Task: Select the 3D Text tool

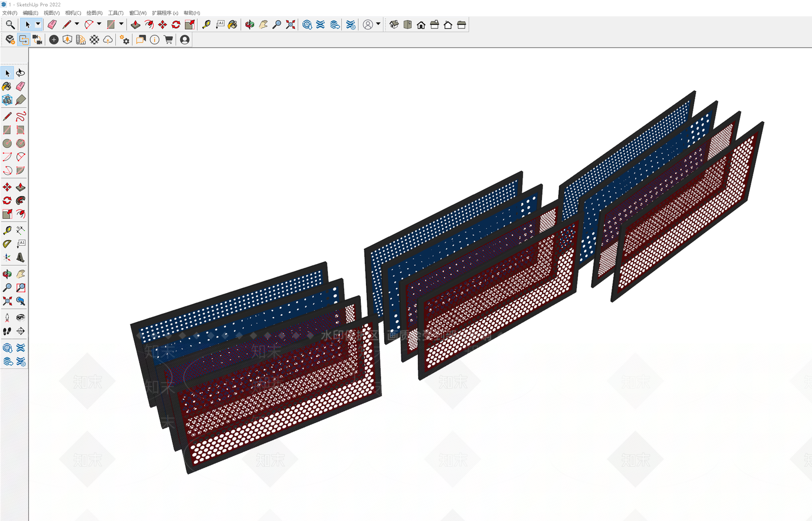Action: coord(20,257)
